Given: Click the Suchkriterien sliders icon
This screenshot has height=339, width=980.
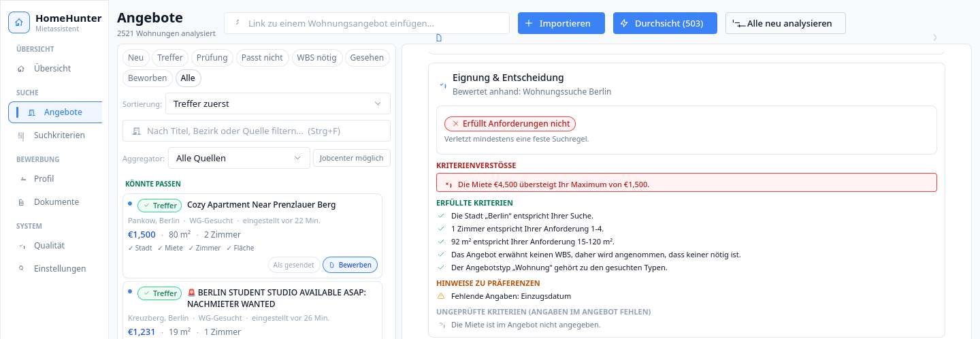Looking at the screenshot, I should pyautogui.click(x=21, y=135).
